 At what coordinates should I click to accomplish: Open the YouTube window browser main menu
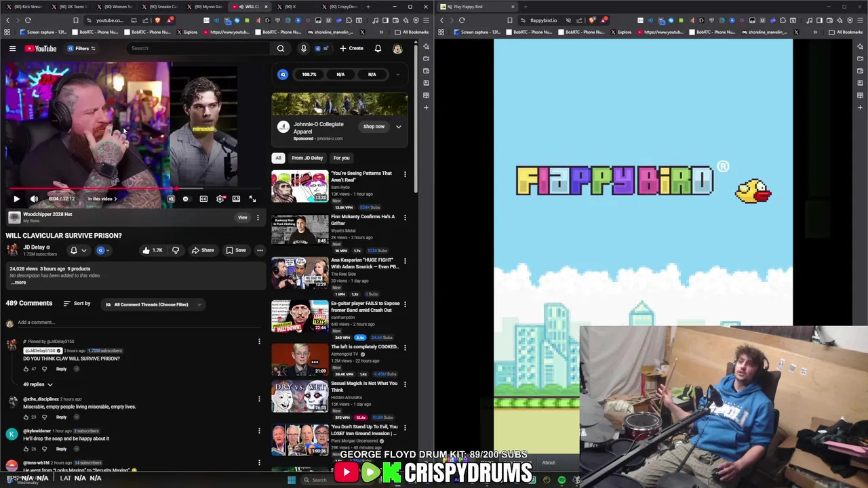point(426,20)
